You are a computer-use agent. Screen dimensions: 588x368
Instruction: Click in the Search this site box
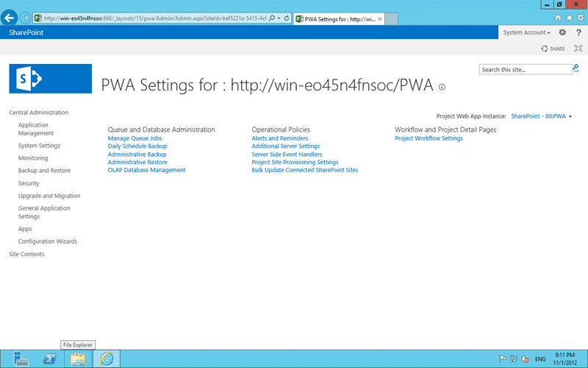click(526, 69)
